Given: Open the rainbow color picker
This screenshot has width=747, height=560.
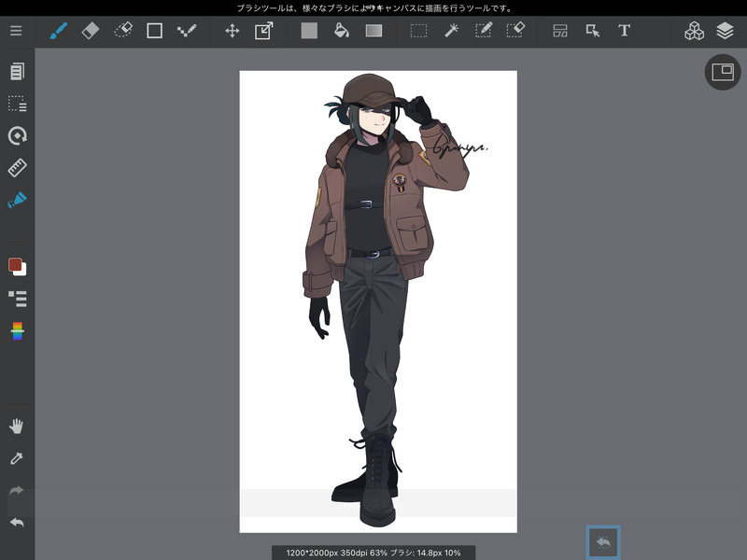Looking at the screenshot, I should click(x=17, y=331).
